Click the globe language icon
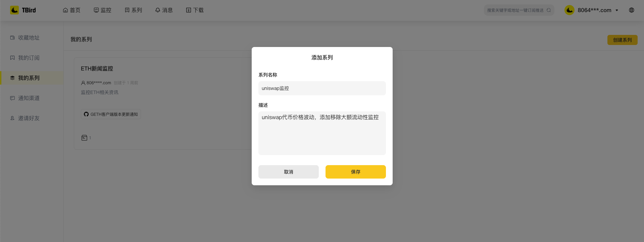The width and height of the screenshot is (644, 242). coord(631,10)
